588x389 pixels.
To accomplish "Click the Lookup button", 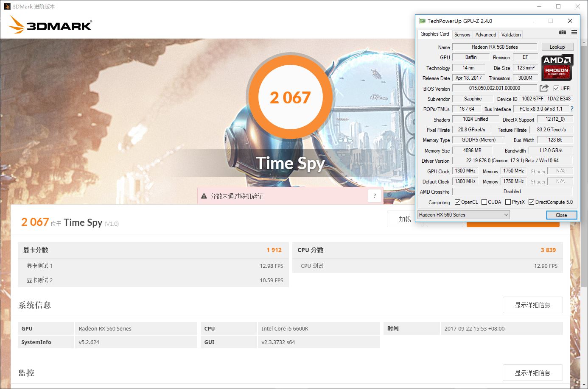I will [557, 47].
